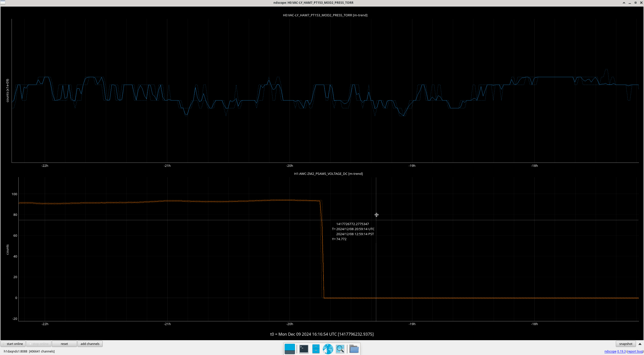This screenshot has height=355, width=644.
Task: Launch the terminal from the dock
Action: click(x=304, y=349)
